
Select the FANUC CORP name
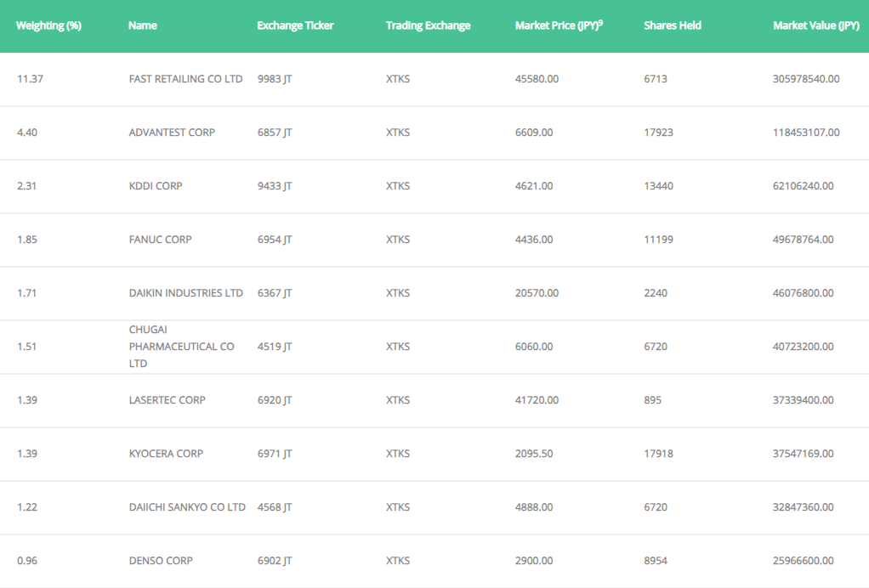tap(160, 240)
